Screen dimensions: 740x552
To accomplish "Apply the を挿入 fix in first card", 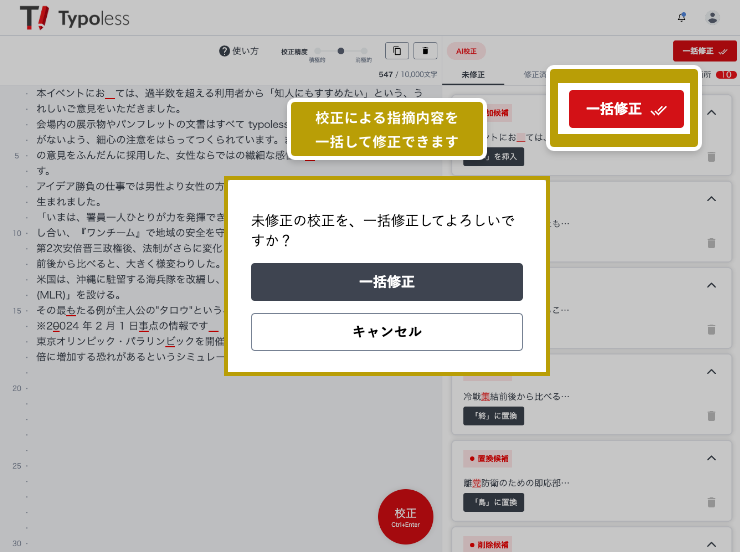I will [x=493, y=157].
